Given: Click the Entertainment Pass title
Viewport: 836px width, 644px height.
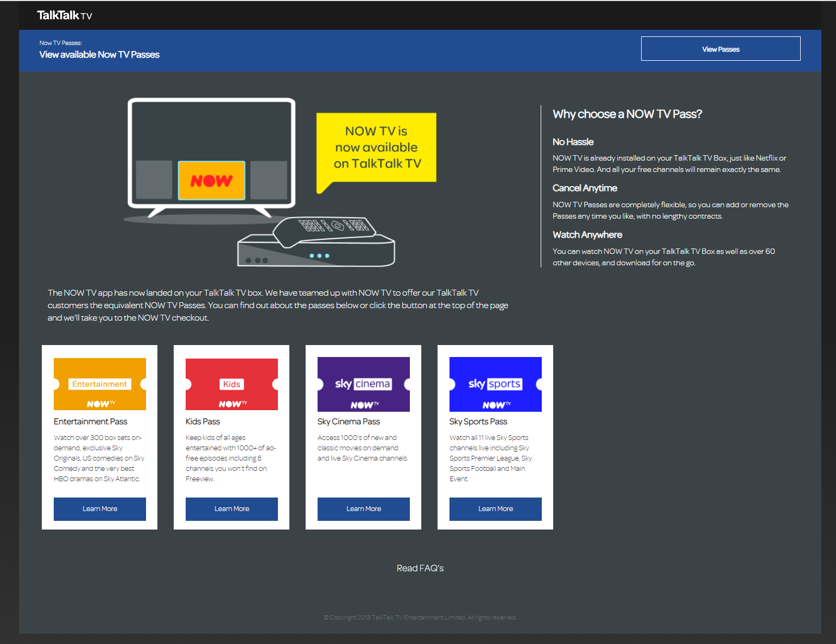Looking at the screenshot, I should tap(91, 422).
